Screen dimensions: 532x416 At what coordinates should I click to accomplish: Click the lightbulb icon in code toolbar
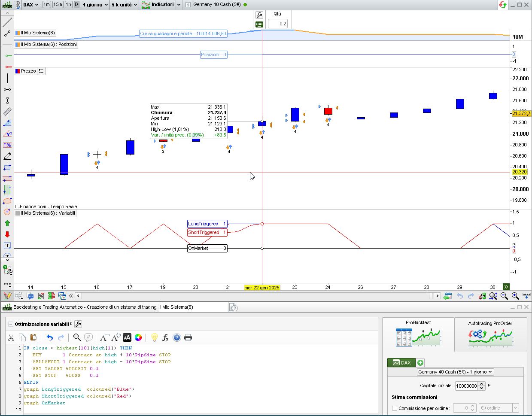(x=154, y=337)
